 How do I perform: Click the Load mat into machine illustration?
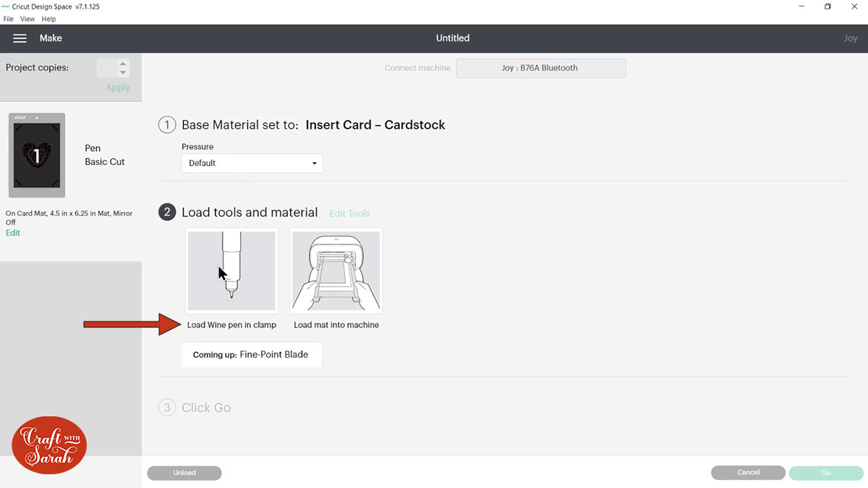pyautogui.click(x=336, y=271)
